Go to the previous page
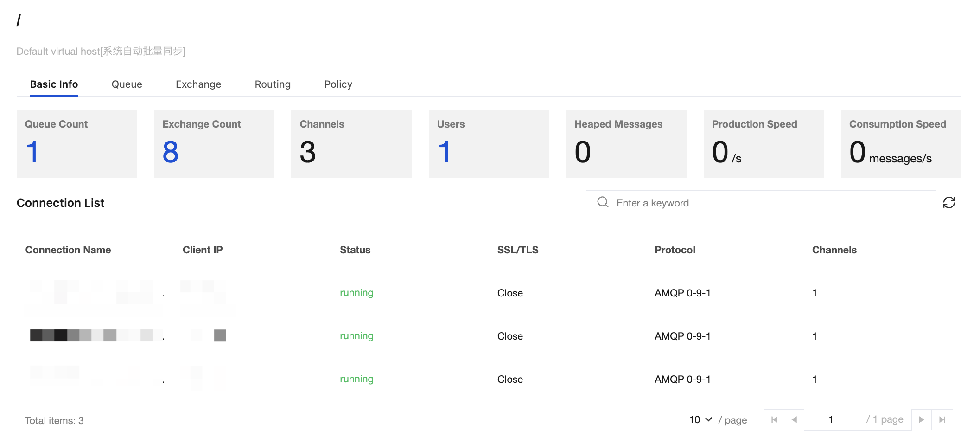 tap(794, 420)
